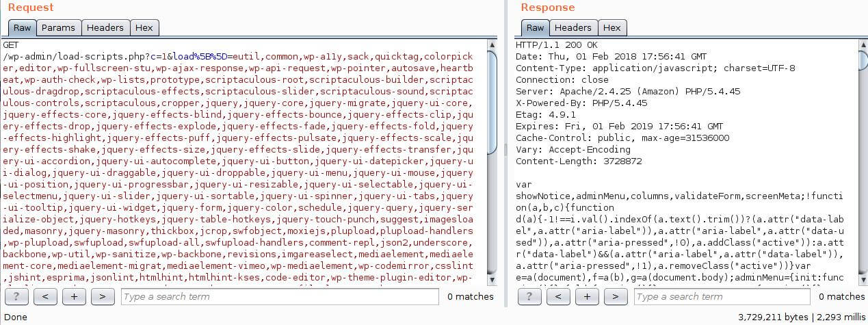The image size is (868, 325).
Task: Show the request in Hex view
Action: point(144,28)
